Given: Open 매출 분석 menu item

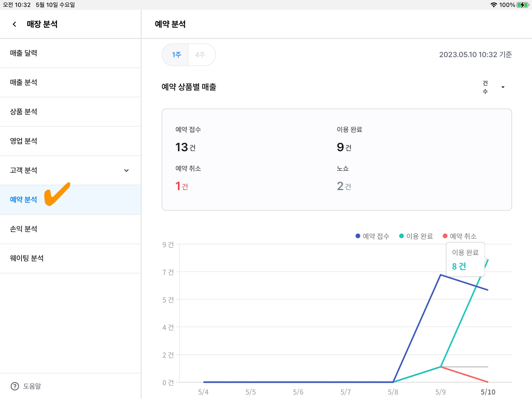Looking at the screenshot, I should pyautogui.click(x=24, y=82).
